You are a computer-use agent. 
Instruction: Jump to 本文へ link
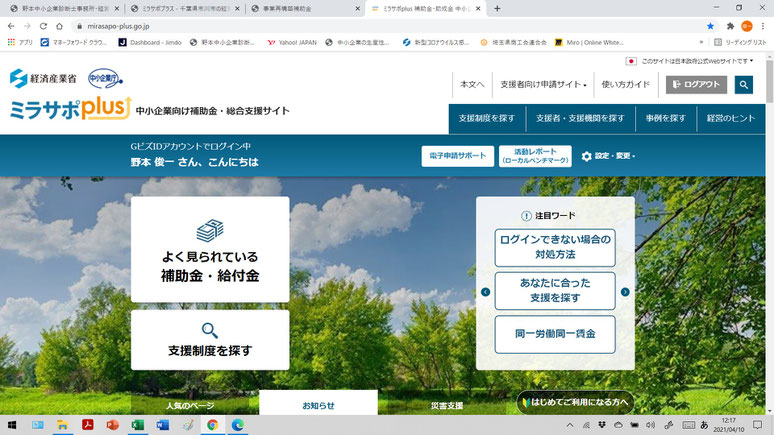click(472, 84)
